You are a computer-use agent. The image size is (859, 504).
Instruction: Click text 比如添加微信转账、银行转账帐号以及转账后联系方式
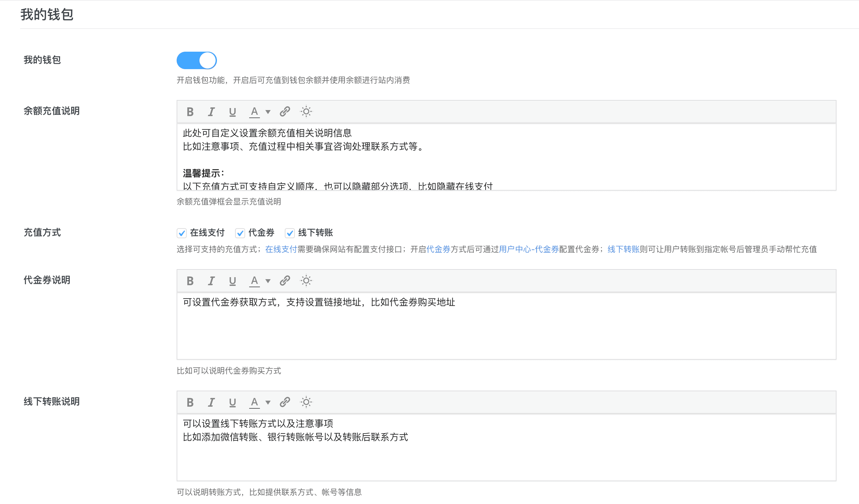(296, 437)
